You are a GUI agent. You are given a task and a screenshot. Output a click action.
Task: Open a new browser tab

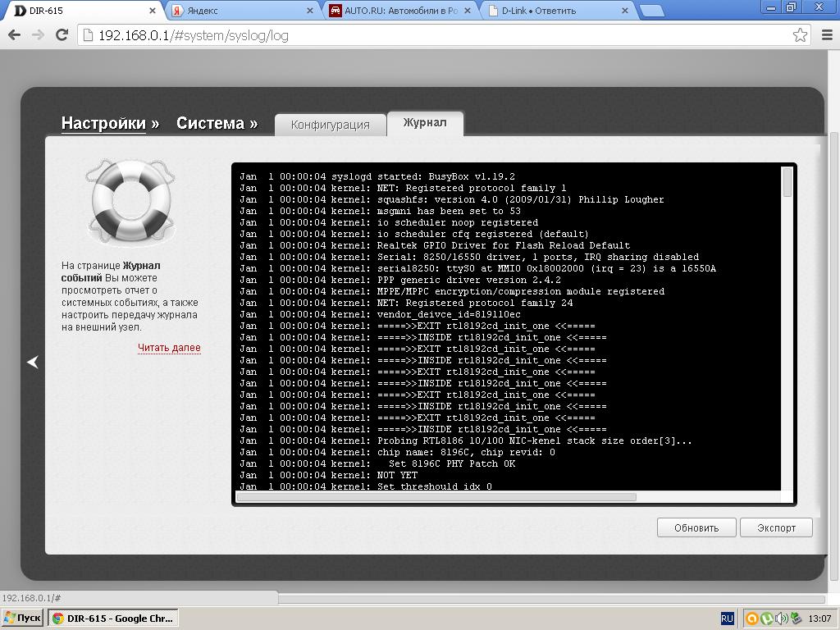coord(651,11)
